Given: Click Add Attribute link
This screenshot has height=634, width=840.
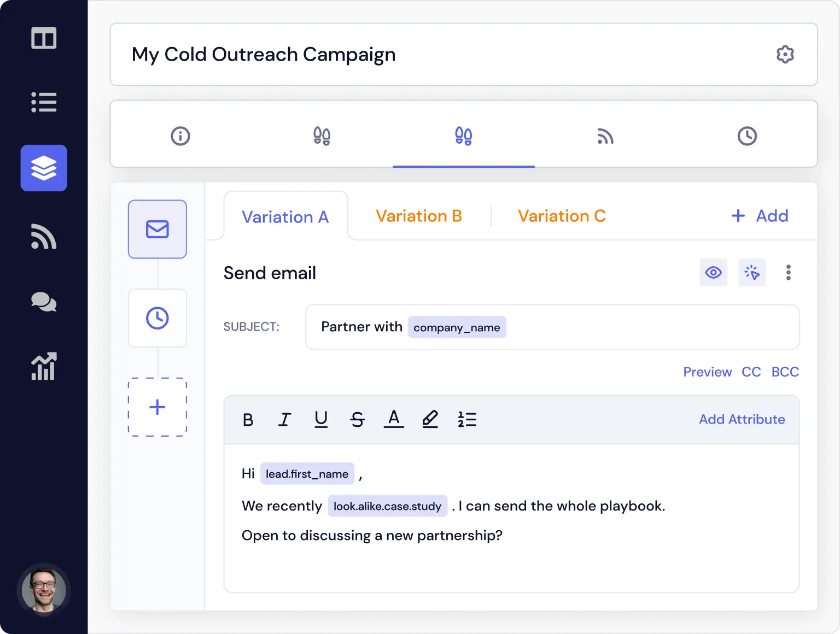Looking at the screenshot, I should [x=742, y=419].
